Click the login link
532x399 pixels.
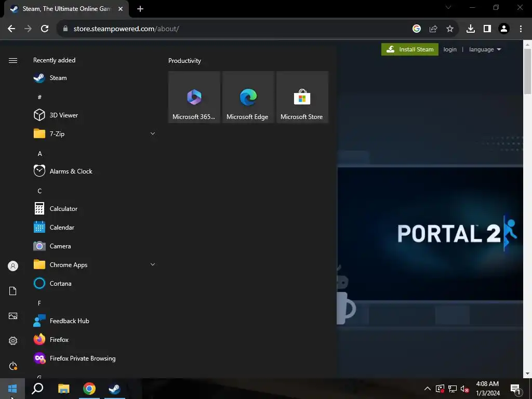[450, 49]
